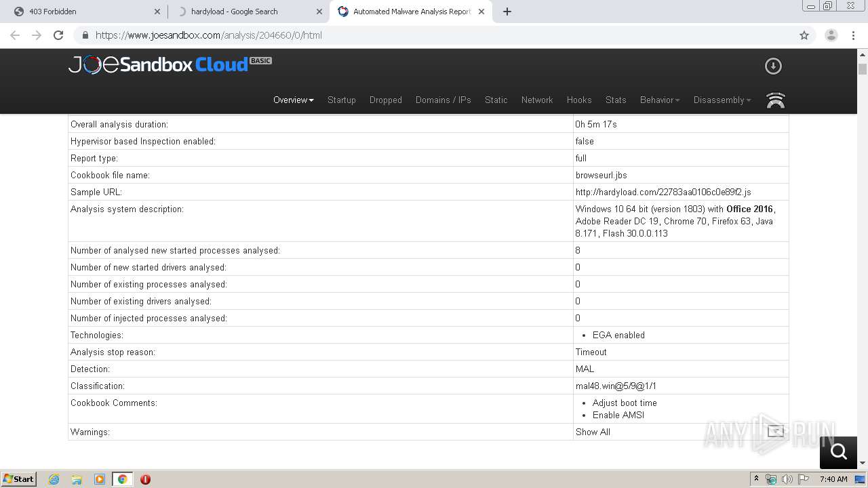This screenshot has width=868, height=488.
Task: Click Show All next to Warnings
Action: [x=593, y=432]
